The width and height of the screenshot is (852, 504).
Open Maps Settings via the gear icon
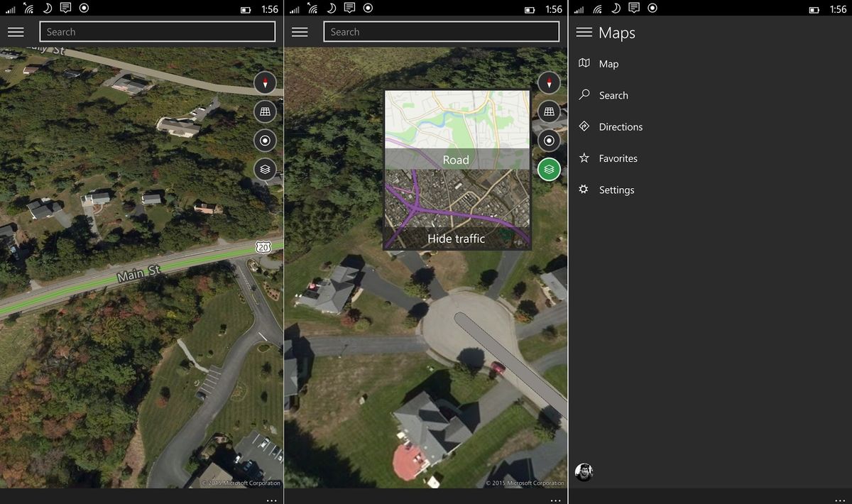click(x=584, y=190)
